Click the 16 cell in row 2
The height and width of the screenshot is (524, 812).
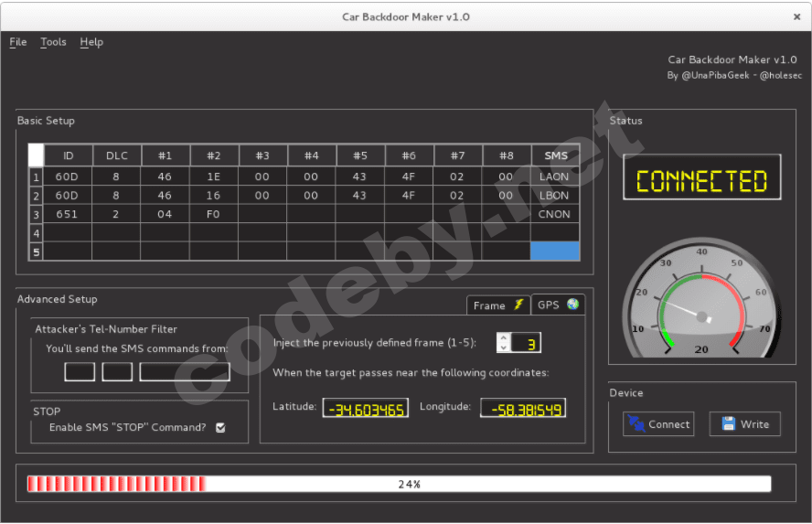[213, 195]
